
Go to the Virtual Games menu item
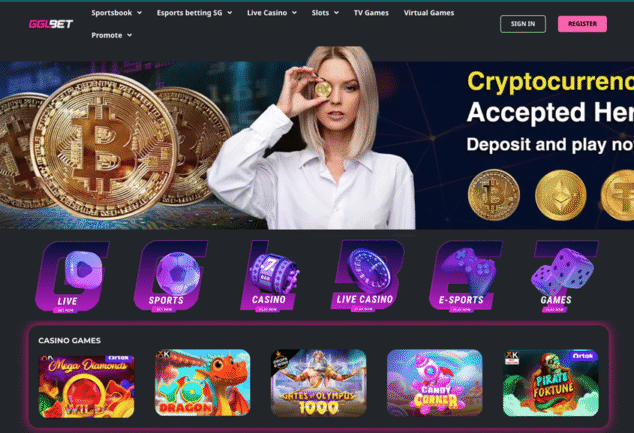[429, 13]
